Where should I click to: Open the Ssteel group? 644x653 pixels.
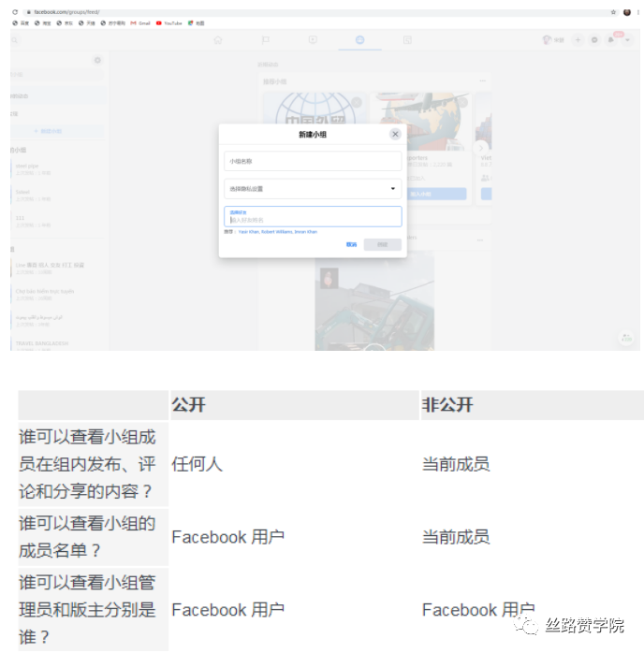57,196
